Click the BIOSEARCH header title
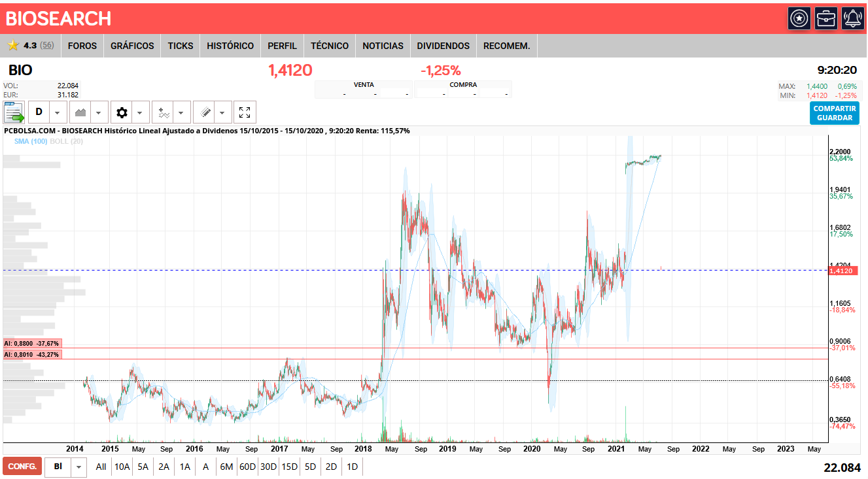 click(x=58, y=19)
